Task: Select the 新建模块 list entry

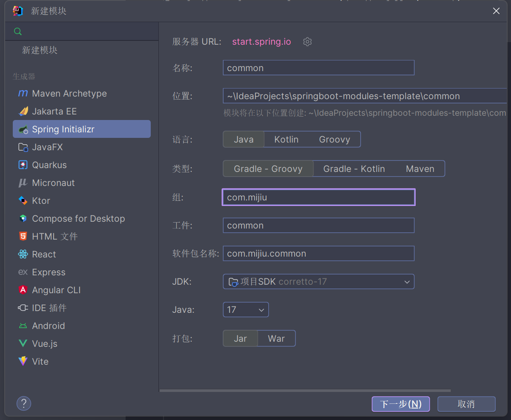Action: click(x=40, y=50)
